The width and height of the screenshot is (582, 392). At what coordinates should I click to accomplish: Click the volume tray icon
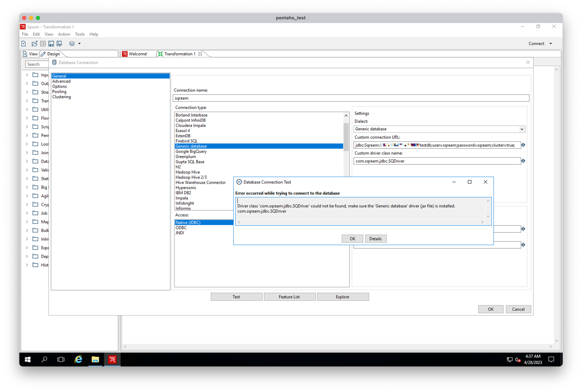(x=517, y=360)
